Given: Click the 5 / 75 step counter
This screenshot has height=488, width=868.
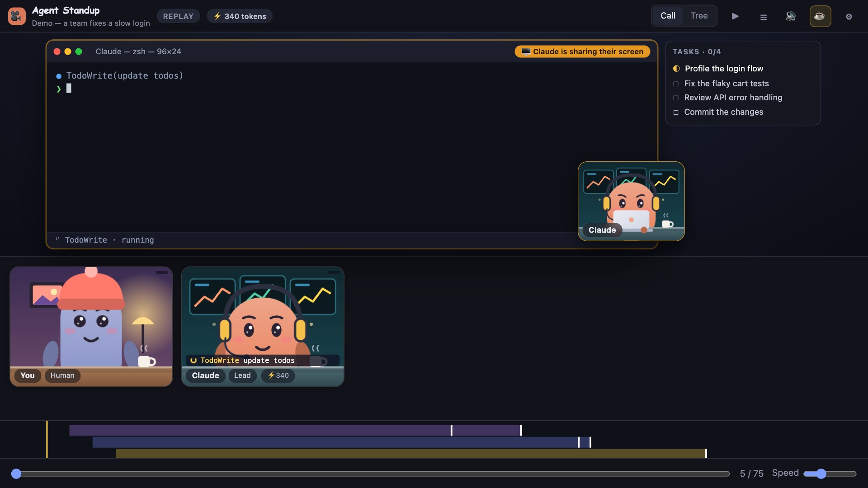Looking at the screenshot, I should pos(751,474).
